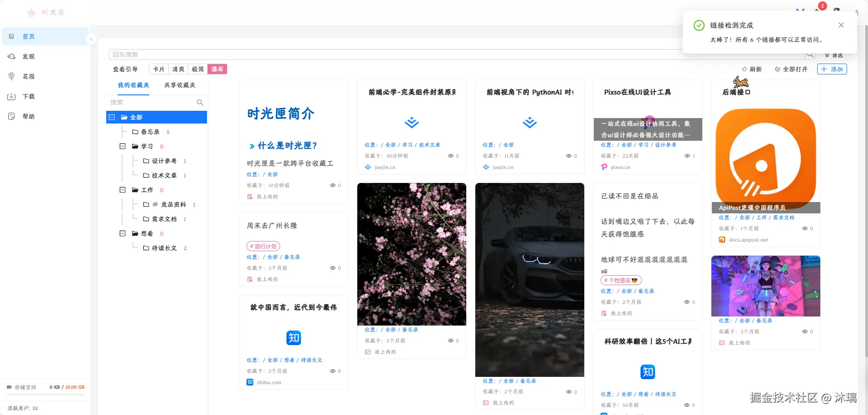Image resolution: width=868 pixels, height=415 pixels.
Task: Select the 待读长文 folder in tree
Action: (x=160, y=248)
